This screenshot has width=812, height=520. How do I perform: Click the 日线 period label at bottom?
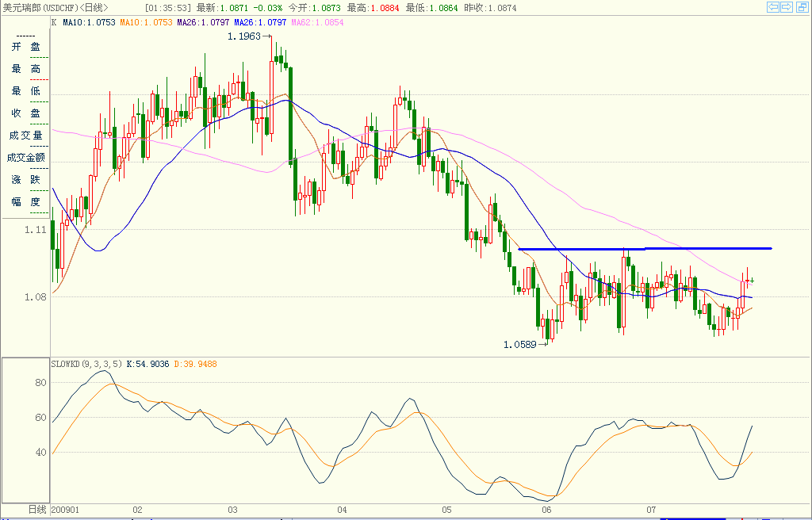coord(37,510)
